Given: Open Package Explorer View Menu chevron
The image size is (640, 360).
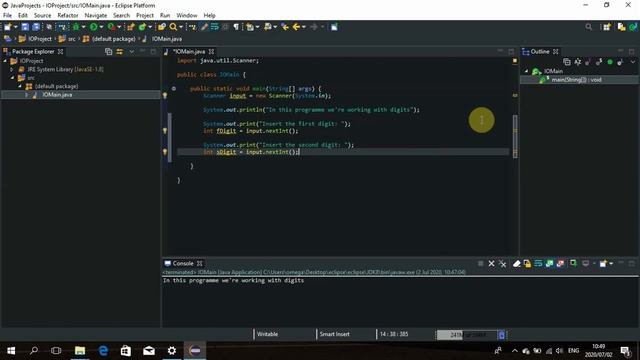Looking at the screenshot, I should click(x=131, y=52).
